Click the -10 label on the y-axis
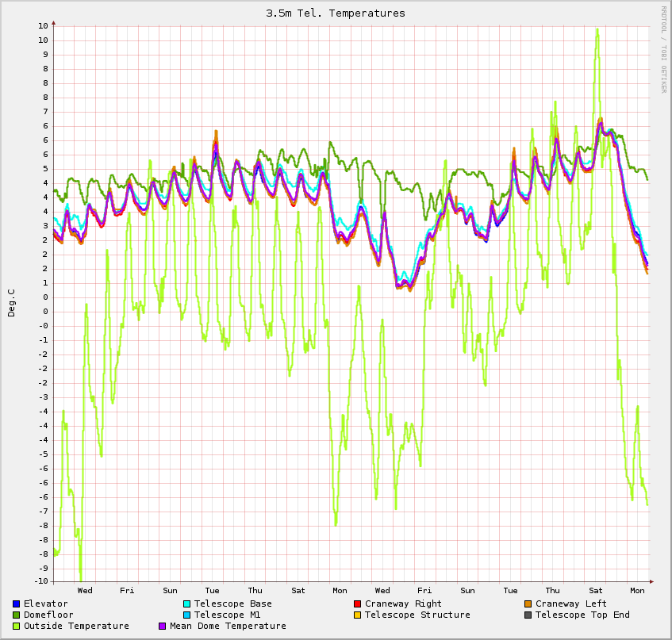Image resolution: width=672 pixels, height=640 pixels. pos(43,582)
